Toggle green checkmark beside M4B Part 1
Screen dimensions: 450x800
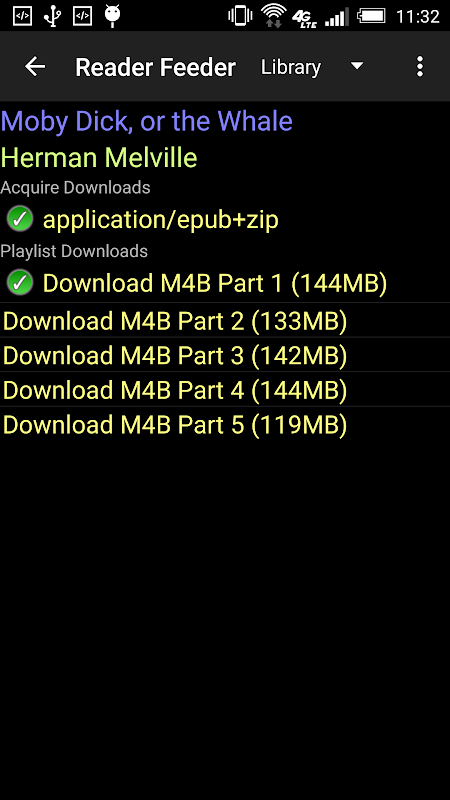[x=20, y=283]
